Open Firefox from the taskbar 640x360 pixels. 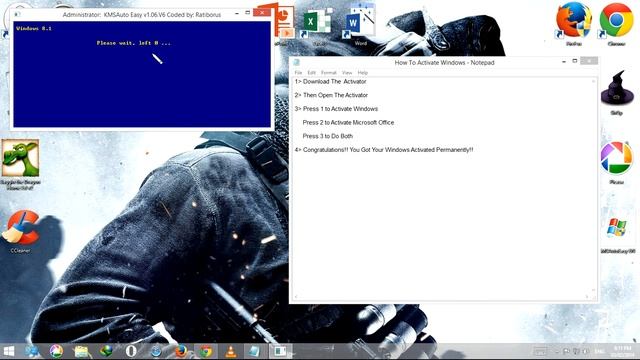[181, 351]
